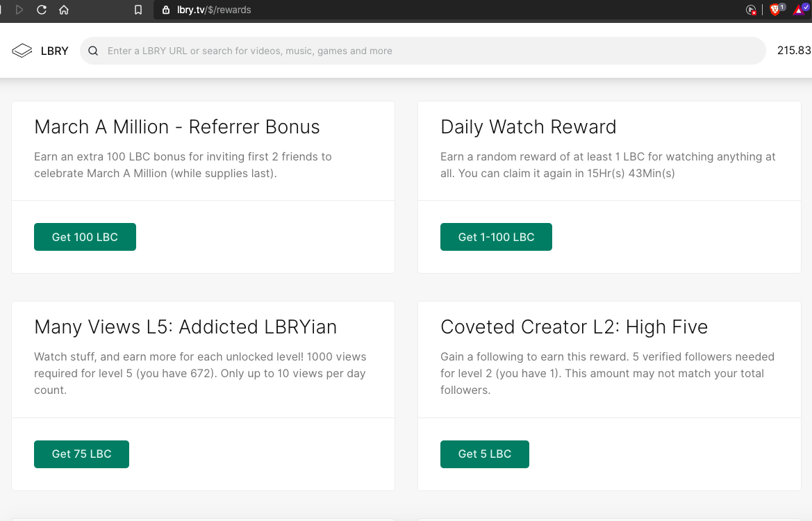Click the Get 100 LBC button

click(x=85, y=237)
